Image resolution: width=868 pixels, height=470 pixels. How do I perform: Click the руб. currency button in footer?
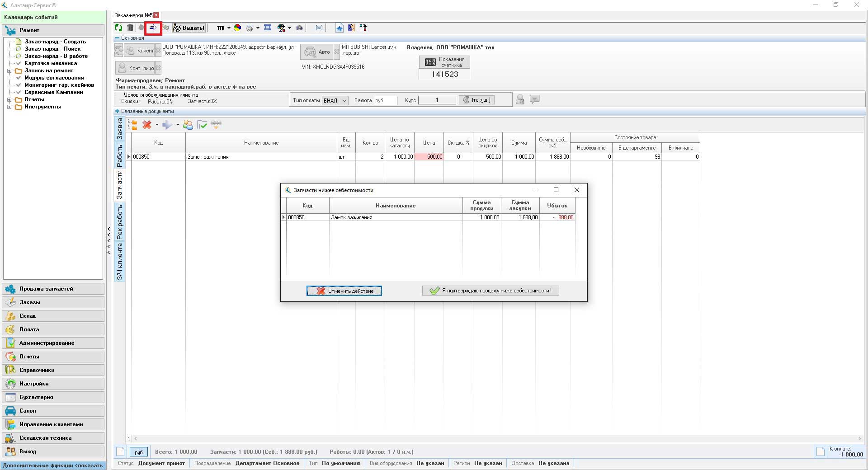pos(139,452)
